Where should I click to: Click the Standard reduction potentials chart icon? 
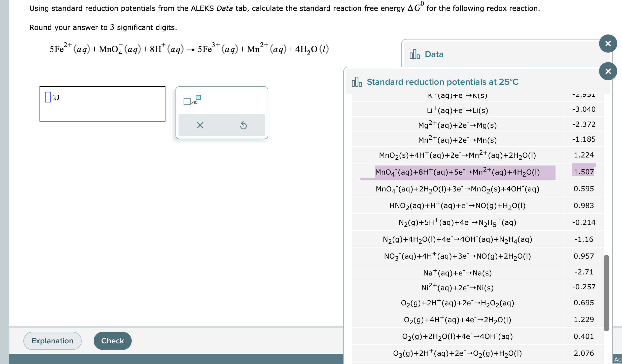(x=357, y=82)
